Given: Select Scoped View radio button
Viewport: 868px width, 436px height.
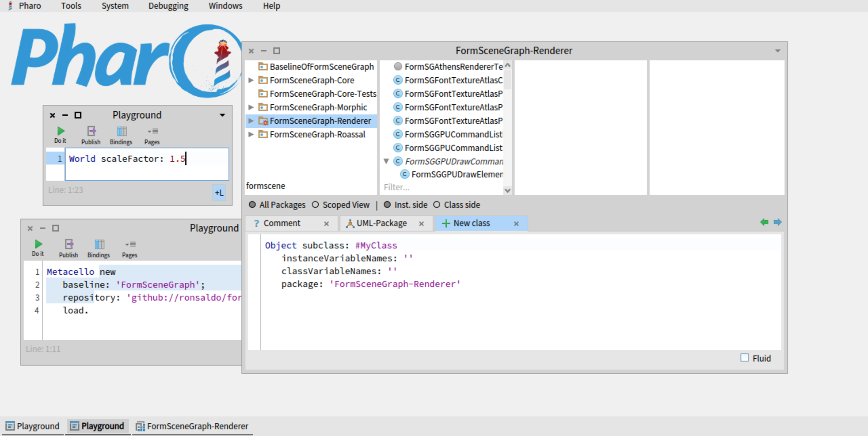Looking at the screenshot, I should tap(316, 205).
